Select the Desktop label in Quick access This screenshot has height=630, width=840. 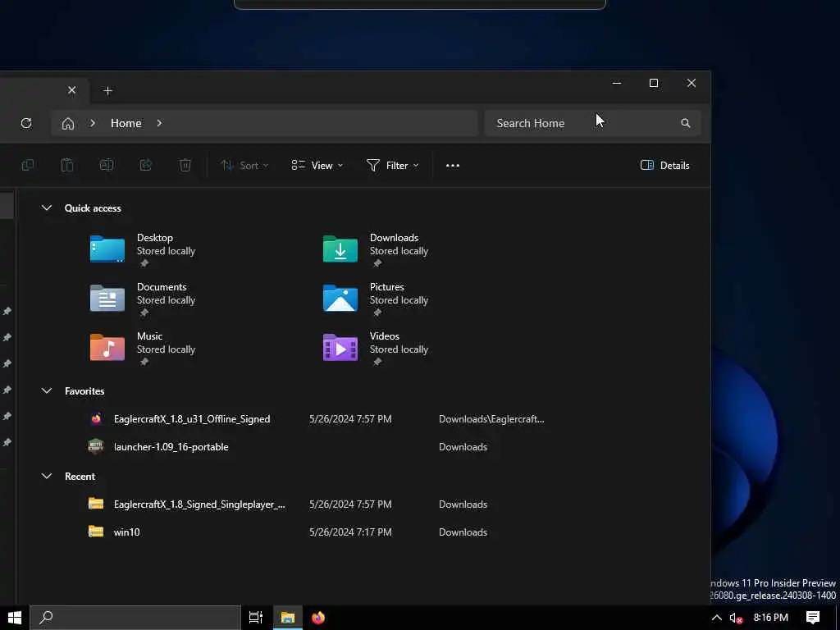pos(155,238)
